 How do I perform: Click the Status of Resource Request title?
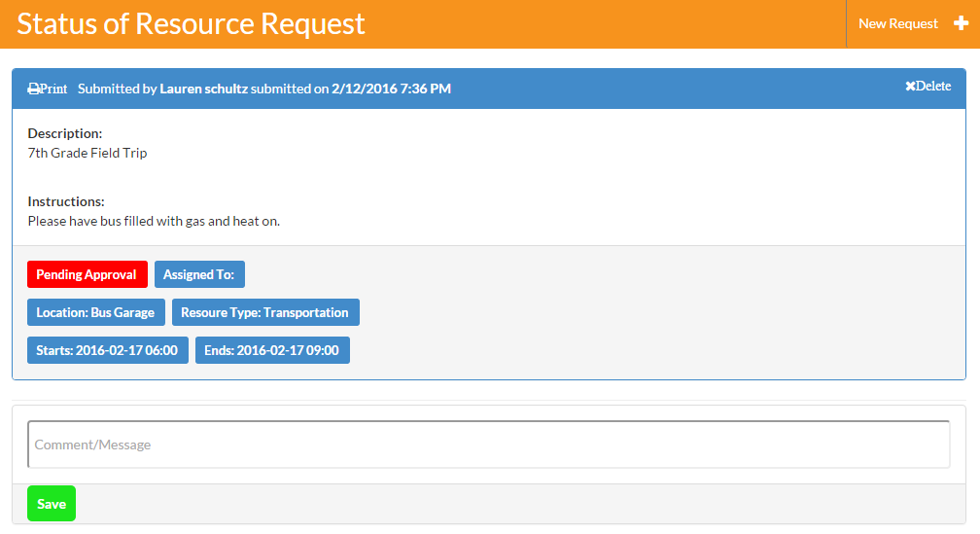pos(192,23)
